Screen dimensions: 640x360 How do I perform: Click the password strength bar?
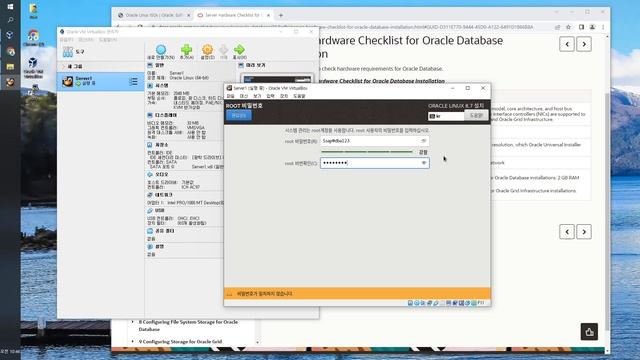pos(367,152)
